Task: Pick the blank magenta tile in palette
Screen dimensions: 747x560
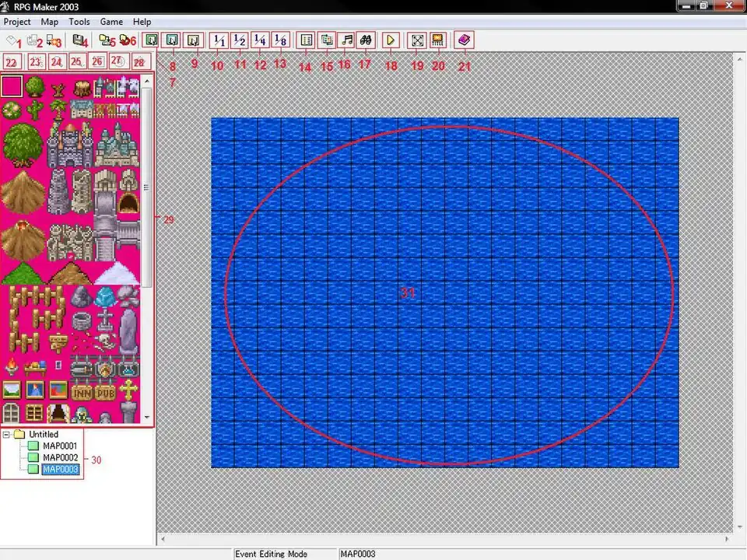Action: click(x=12, y=86)
